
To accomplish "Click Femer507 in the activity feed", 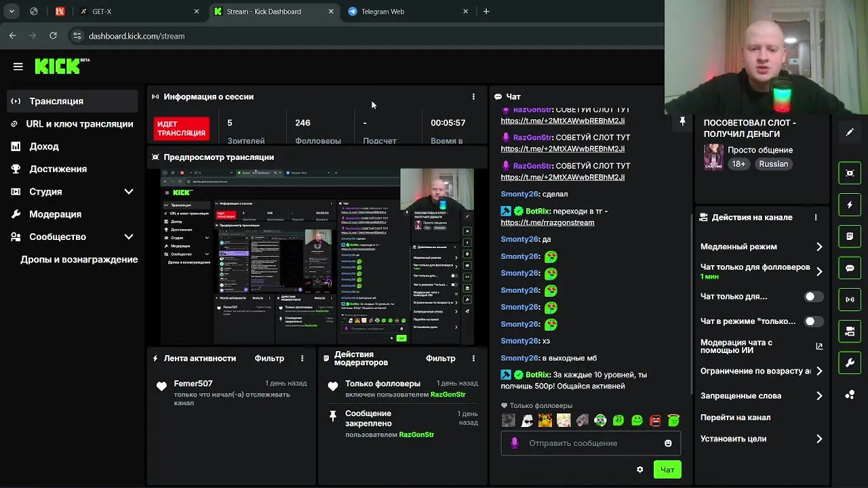I will click(193, 384).
